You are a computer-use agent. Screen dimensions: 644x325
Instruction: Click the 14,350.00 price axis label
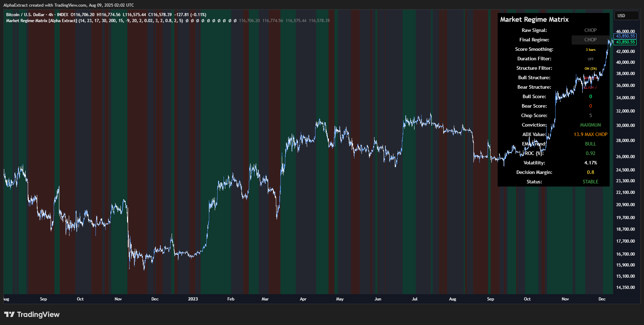625,287
